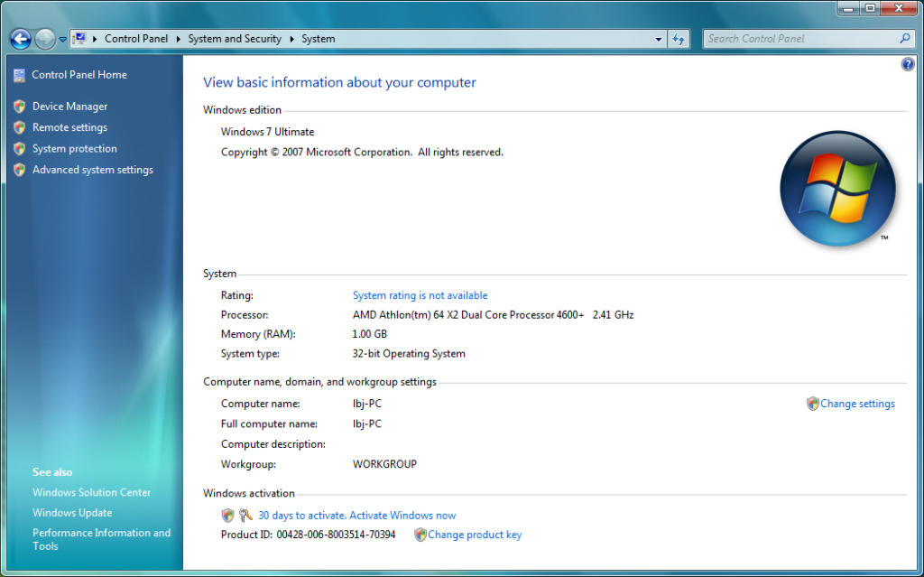Open Device Manager
Image resolution: width=924 pixels, height=577 pixels.
click(x=70, y=107)
